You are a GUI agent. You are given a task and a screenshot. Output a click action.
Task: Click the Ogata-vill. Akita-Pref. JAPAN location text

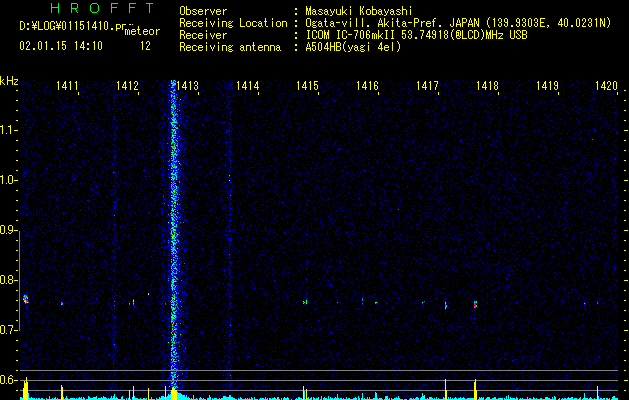click(458, 23)
